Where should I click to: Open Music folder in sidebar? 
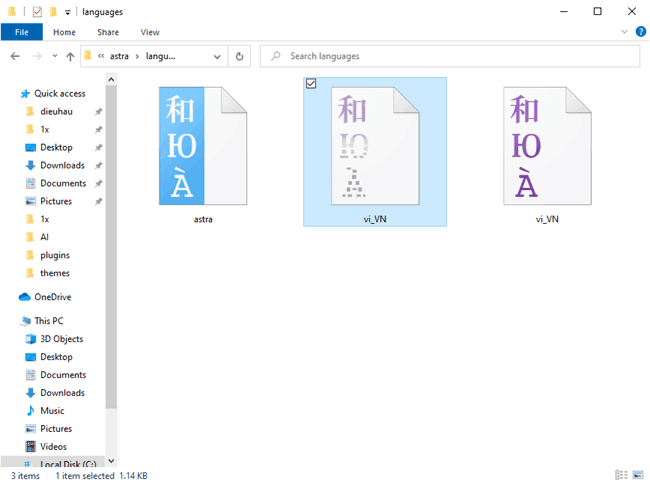[52, 411]
